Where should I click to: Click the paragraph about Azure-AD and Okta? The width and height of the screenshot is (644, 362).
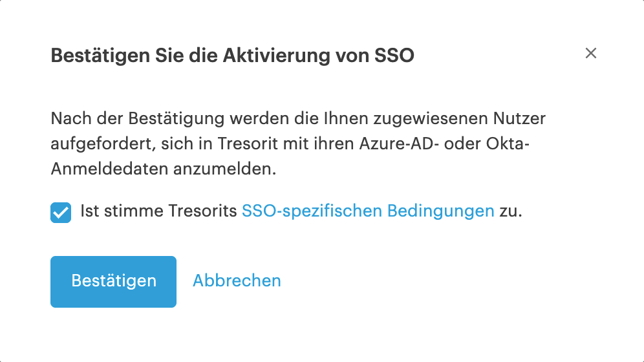[298, 144]
